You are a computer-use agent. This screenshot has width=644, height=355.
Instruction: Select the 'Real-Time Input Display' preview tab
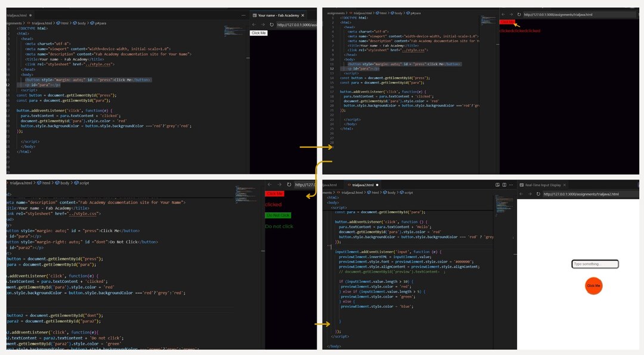point(543,185)
